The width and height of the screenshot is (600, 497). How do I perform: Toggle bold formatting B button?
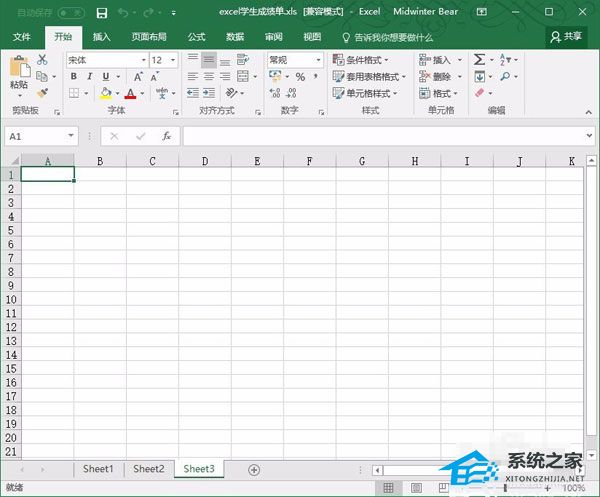[73, 77]
